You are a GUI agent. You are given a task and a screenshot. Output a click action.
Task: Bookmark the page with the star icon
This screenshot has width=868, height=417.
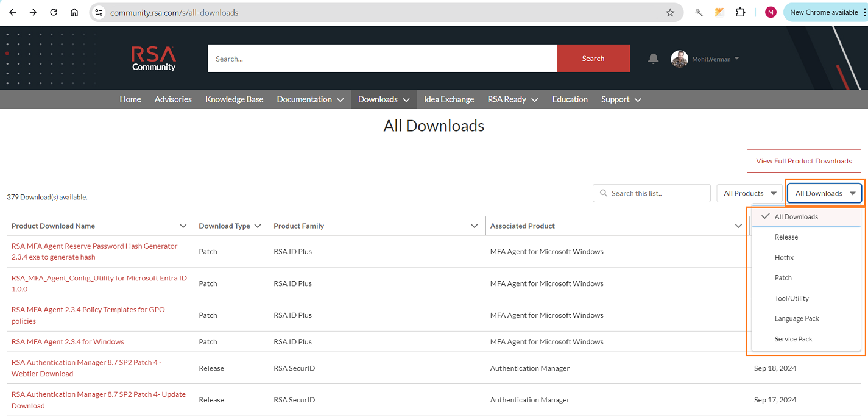670,12
